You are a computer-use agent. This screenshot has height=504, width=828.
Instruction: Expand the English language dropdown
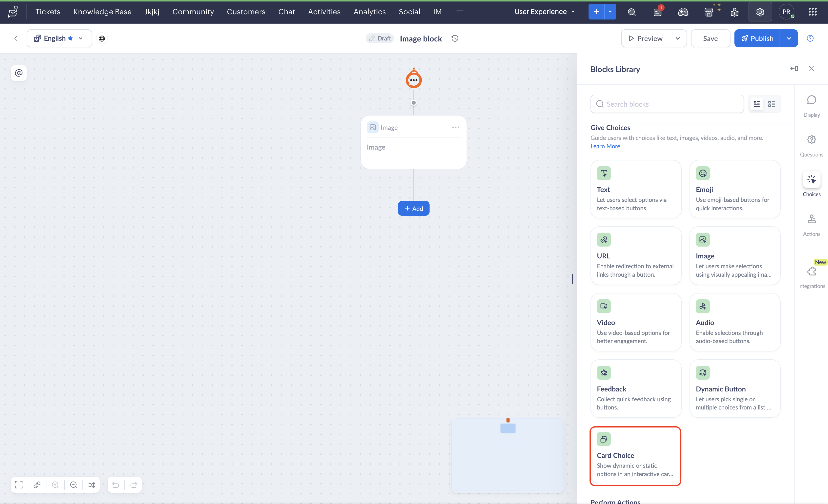click(81, 38)
